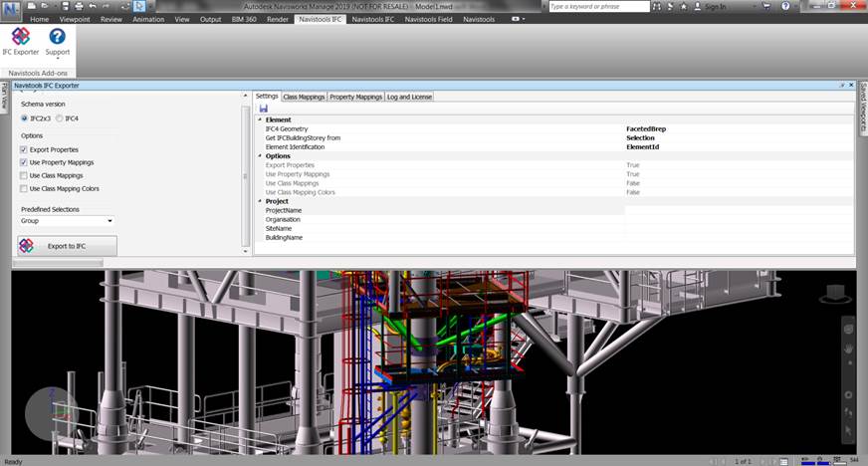This screenshot has height=466, width=868.
Task: Click the New file icon in quick access toolbar
Action: tap(32, 6)
